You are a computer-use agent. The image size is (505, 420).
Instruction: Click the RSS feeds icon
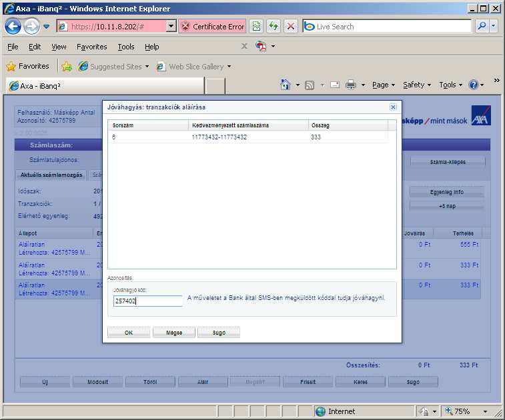(310, 85)
